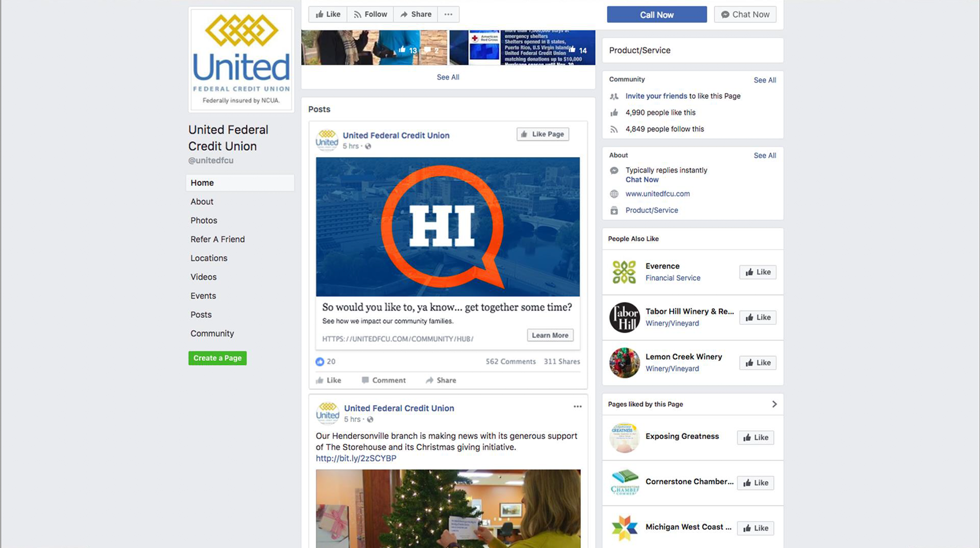Like the Everence page

757,272
